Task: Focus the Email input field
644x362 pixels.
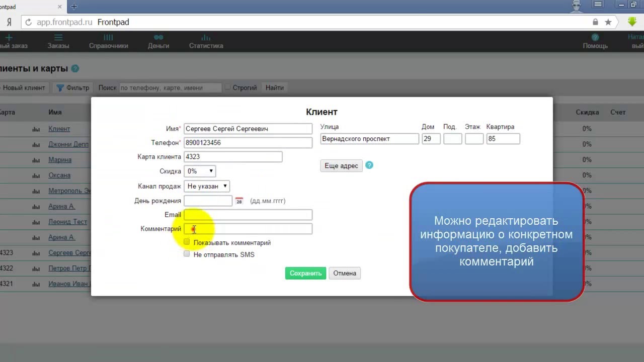Action: click(x=248, y=215)
